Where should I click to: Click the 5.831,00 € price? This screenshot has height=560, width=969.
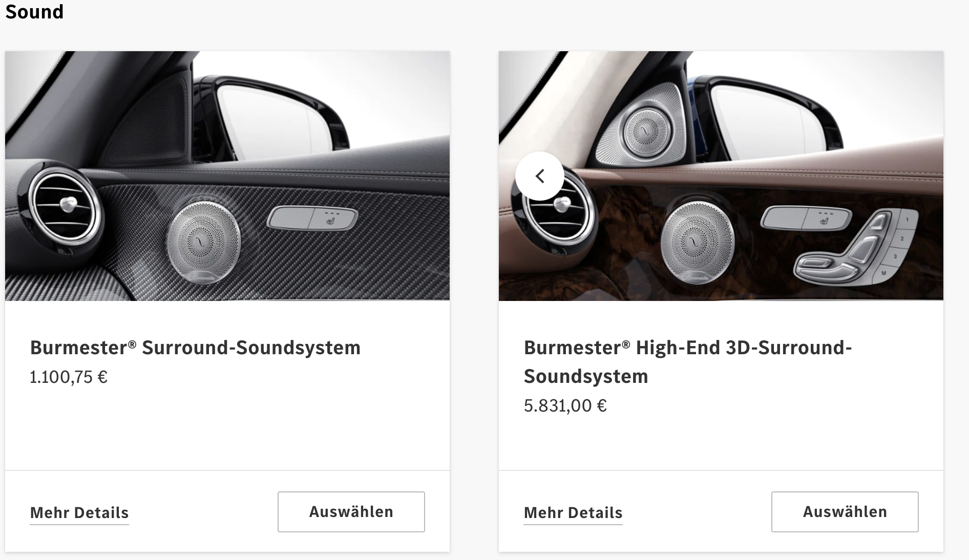tap(565, 406)
